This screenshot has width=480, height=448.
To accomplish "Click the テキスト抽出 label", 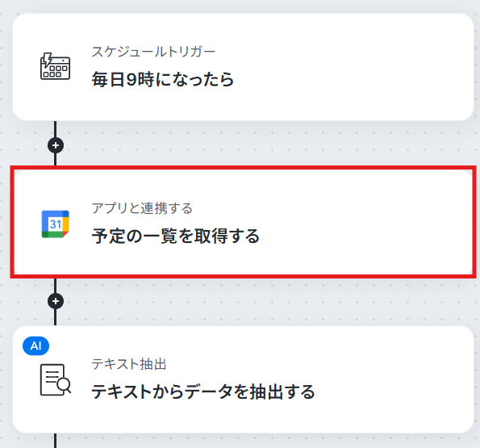I will (128, 364).
